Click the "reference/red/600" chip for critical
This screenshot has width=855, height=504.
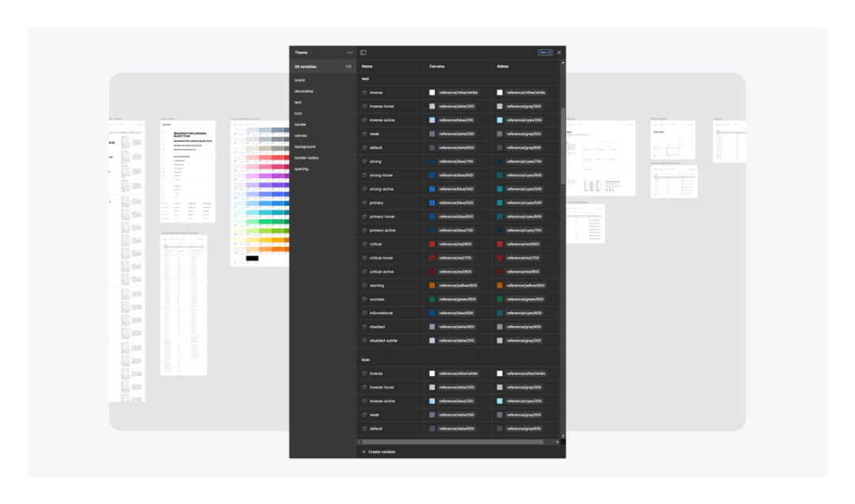coord(458,244)
